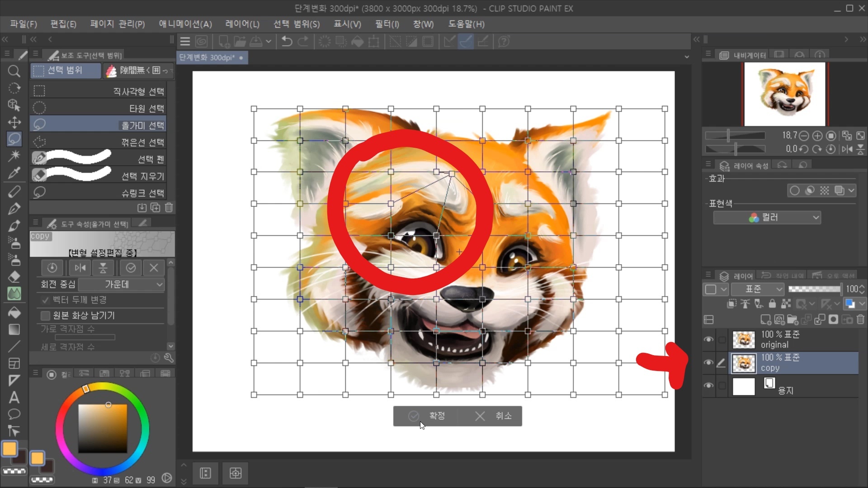Click the delete layer trash icon
This screenshot has height=488, width=868.
click(860, 319)
